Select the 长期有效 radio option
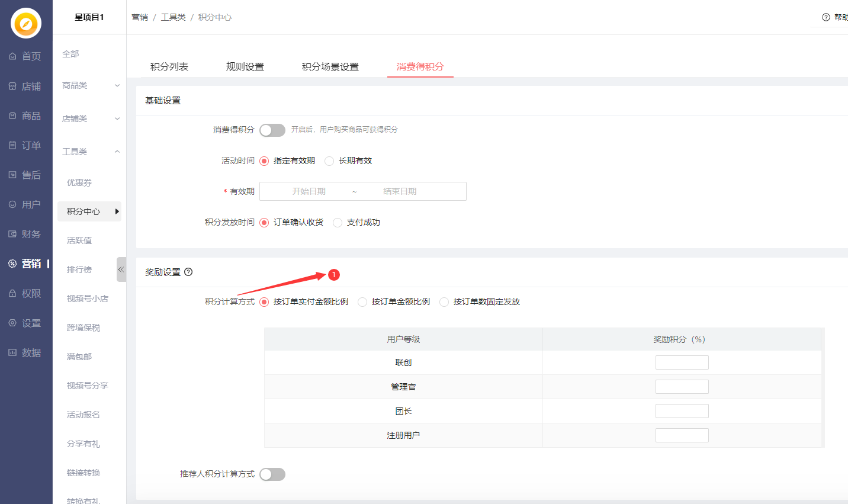The width and height of the screenshot is (848, 504). point(330,161)
